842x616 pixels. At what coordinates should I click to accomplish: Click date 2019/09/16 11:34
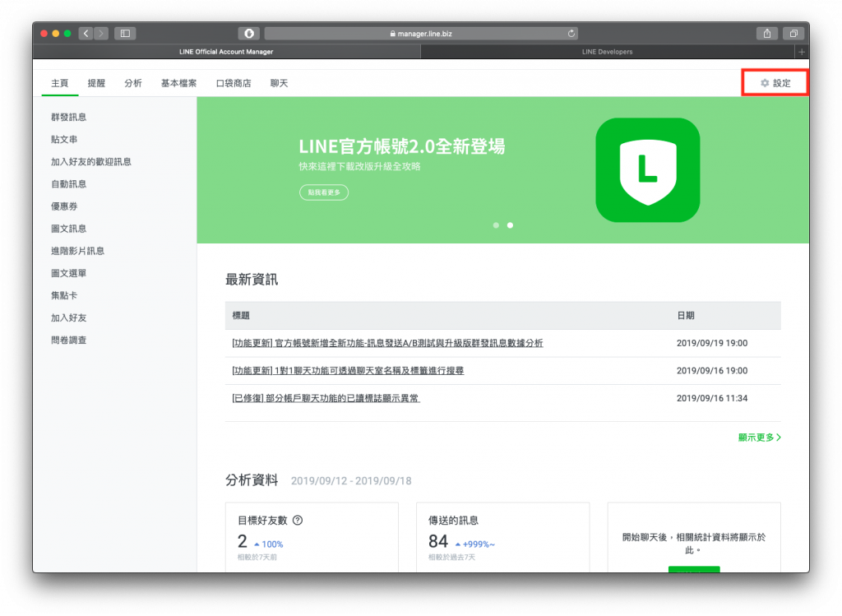pyautogui.click(x=712, y=399)
